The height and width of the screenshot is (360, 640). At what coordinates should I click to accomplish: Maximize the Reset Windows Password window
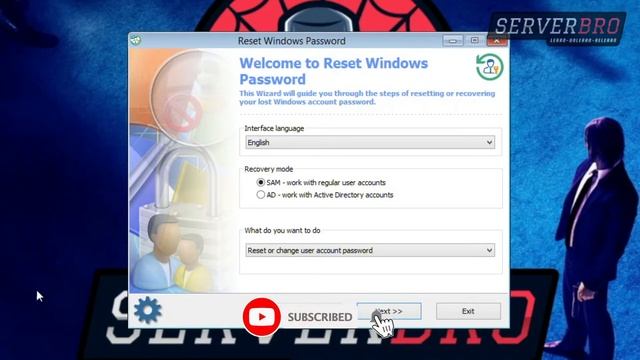tap(474, 40)
